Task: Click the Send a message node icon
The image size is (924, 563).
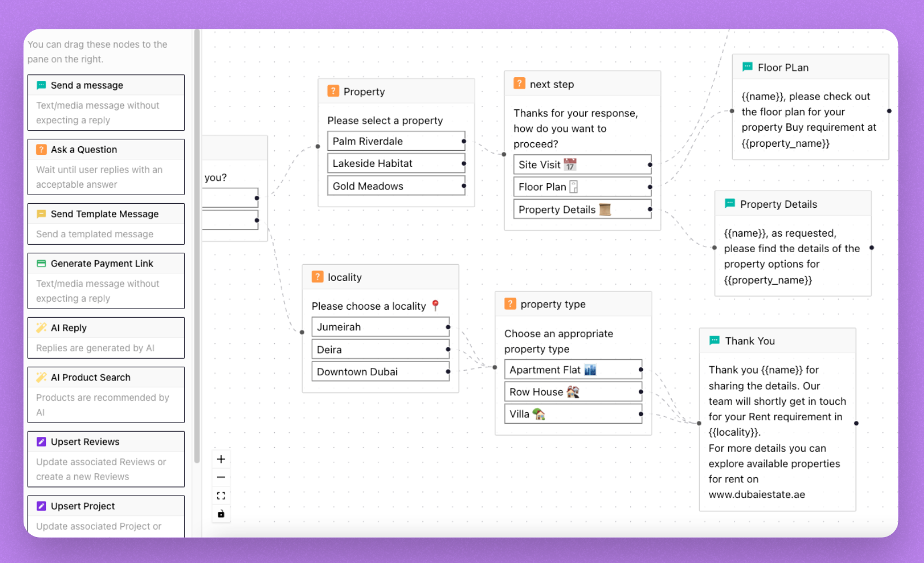Action: click(41, 85)
